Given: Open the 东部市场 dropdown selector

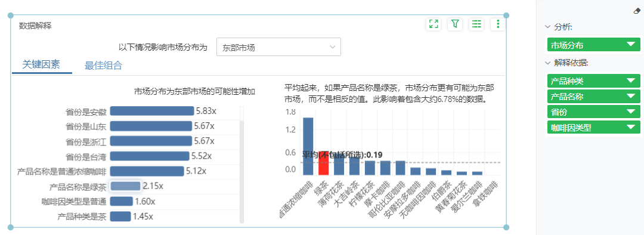Looking at the screenshot, I should (278, 47).
